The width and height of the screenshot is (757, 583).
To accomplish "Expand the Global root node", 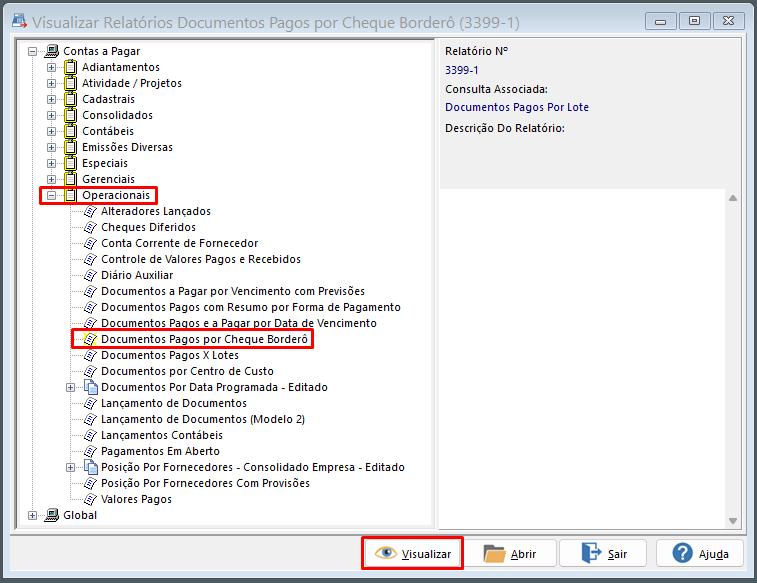I will click(x=32, y=515).
